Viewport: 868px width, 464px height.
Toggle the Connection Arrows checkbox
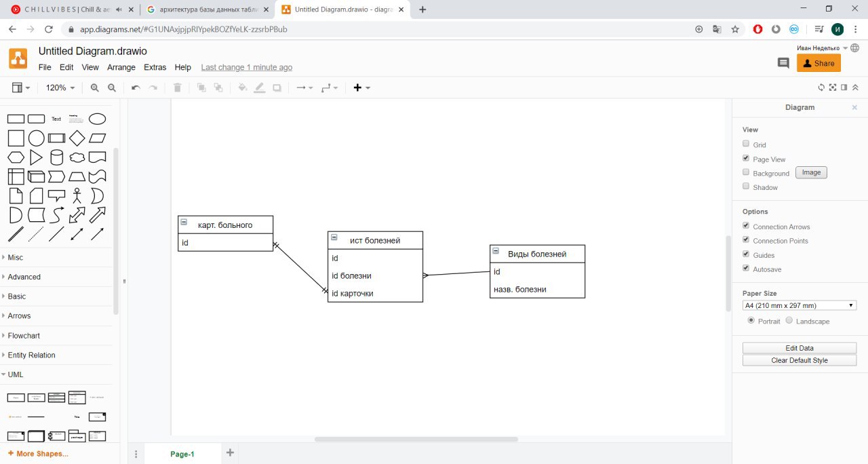[746, 226]
